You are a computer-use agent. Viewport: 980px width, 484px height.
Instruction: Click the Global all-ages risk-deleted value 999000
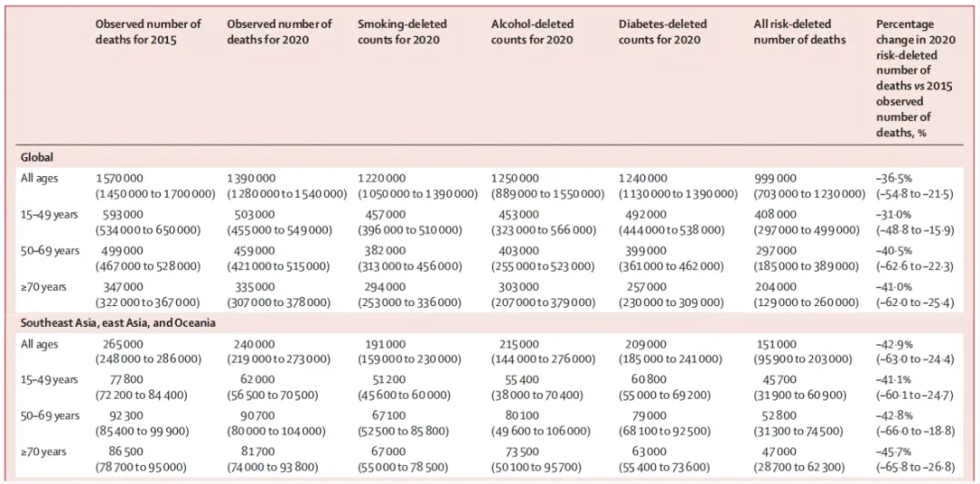776,179
